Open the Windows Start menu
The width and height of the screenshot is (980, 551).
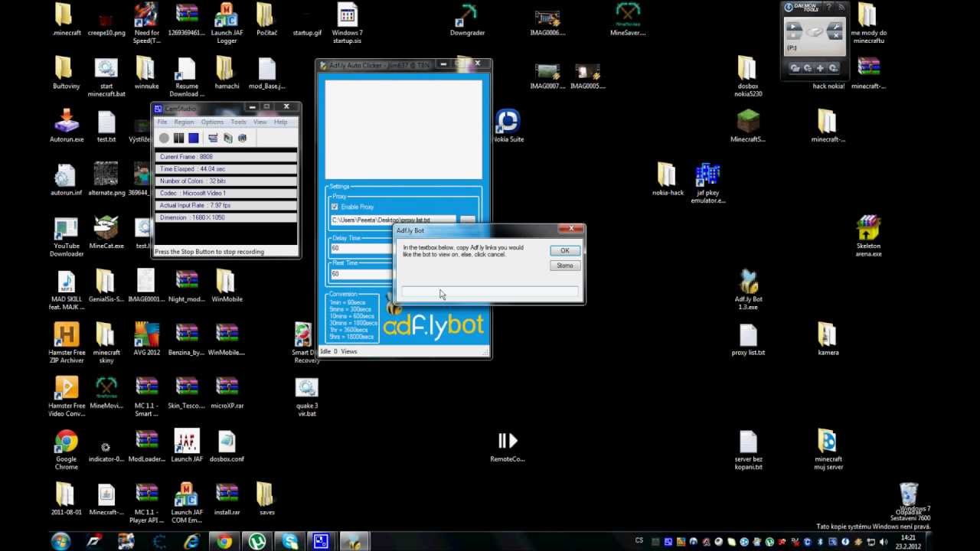(x=60, y=541)
